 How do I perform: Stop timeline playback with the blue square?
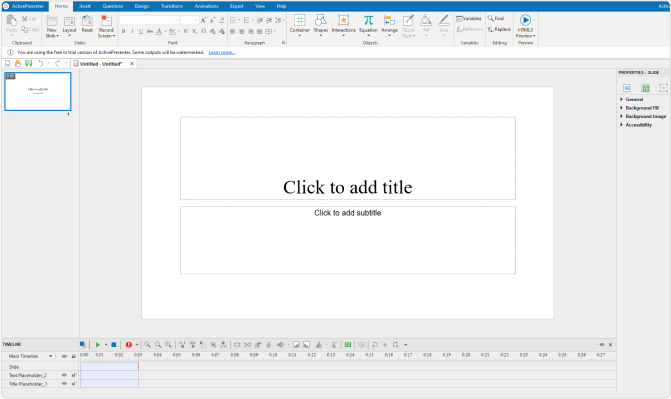pyautogui.click(x=114, y=345)
